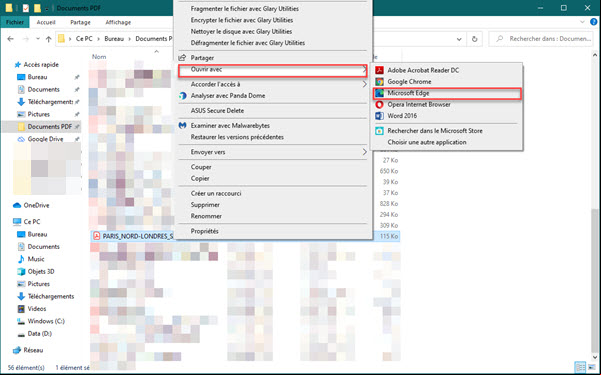The height and width of the screenshot is (375, 601).
Task: Open Music under Ce PC
Action: click(x=36, y=259)
